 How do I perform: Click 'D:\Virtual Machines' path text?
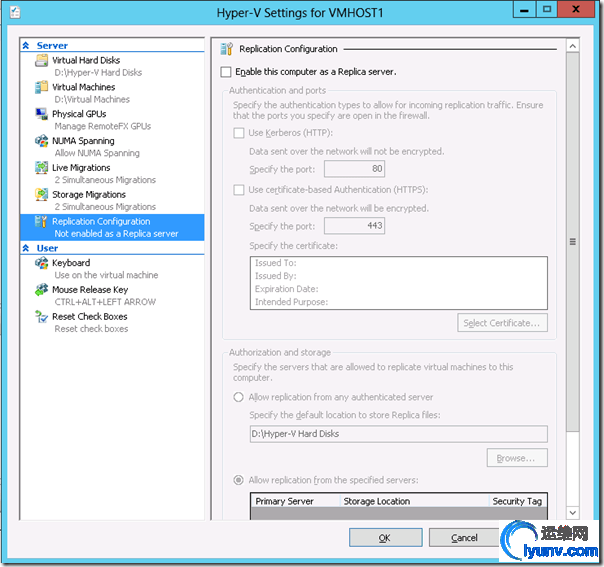[92, 99]
